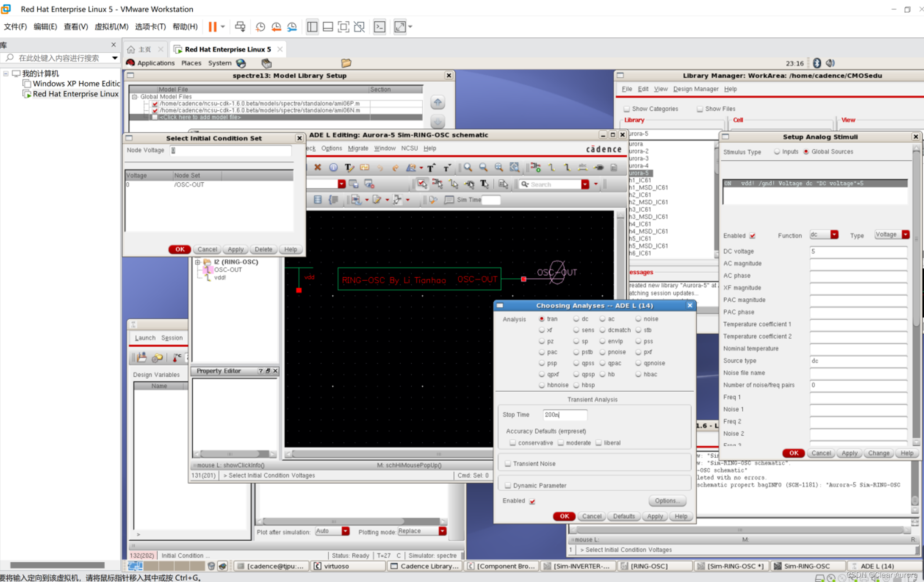924x582 pixels.
Task: Click the edit text T pencil icon
Action: [x=349, y=167]
